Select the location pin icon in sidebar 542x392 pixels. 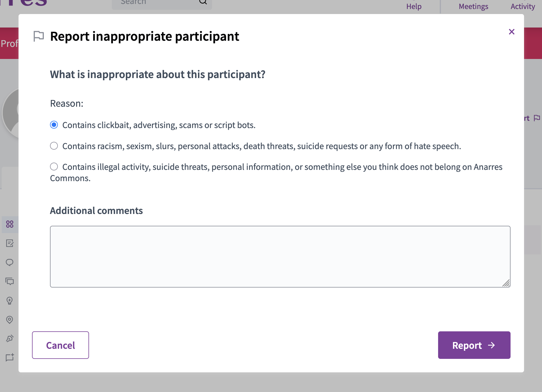click(10, 320)
